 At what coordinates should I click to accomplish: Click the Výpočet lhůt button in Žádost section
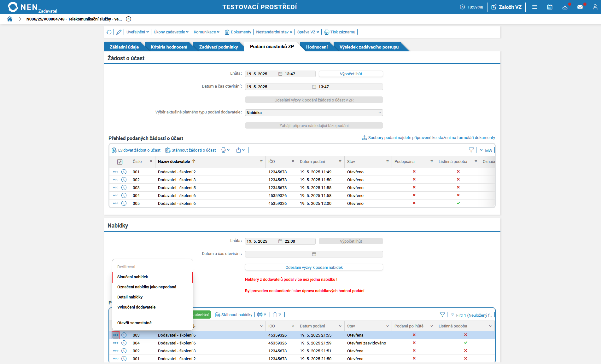pos(351,74)
